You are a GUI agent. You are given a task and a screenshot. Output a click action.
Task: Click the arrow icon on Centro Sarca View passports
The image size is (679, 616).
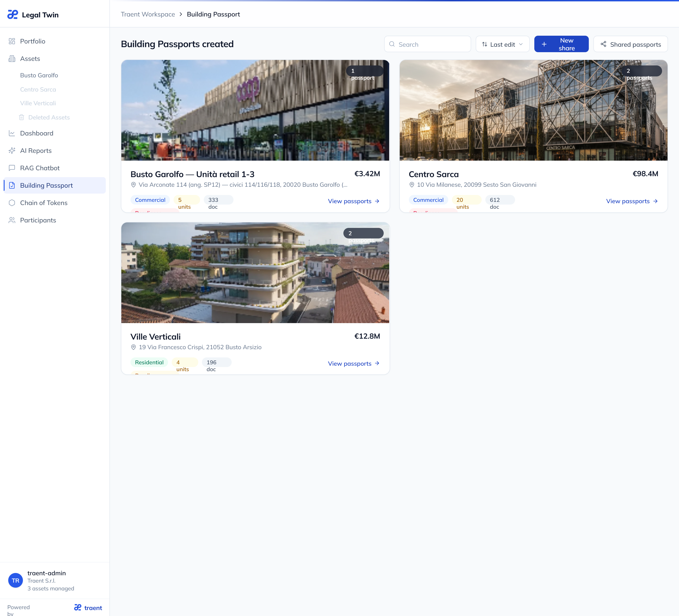coord(655,201)
